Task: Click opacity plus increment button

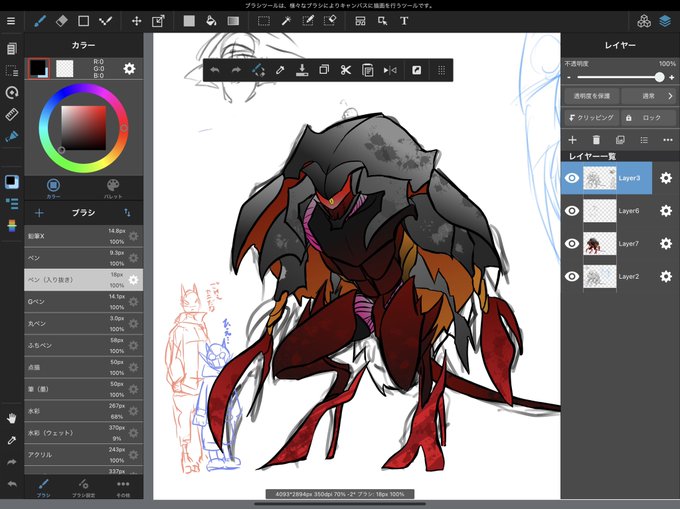Action: pyautogui.click(x=672, y=78)
